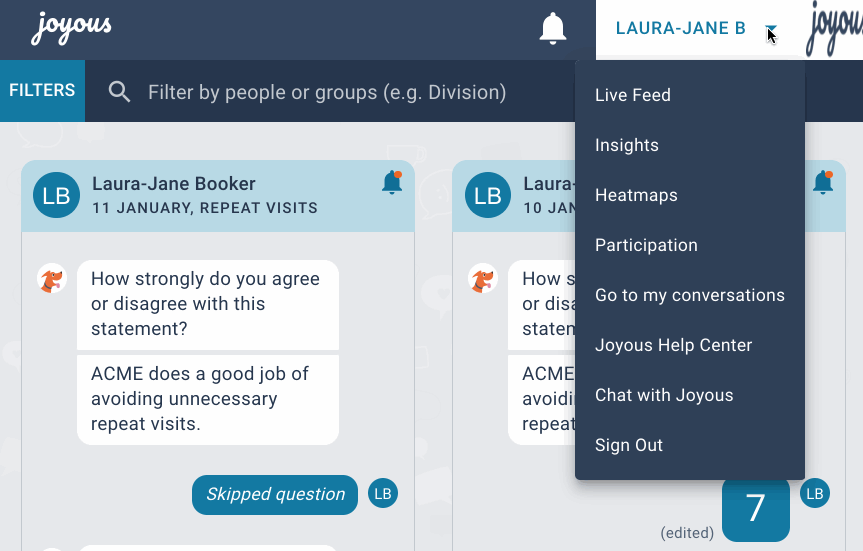Toggle bell on the 11 January Repeat Visits card
Viewport: 863px width, 551px height.
[x=392, y=182]
